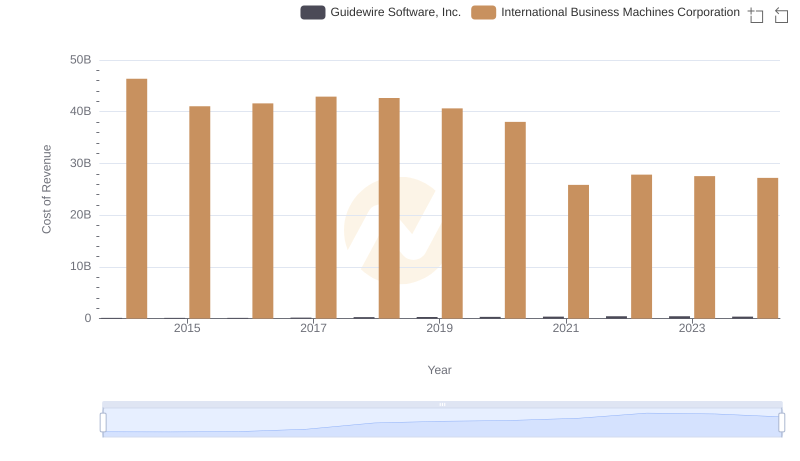Select the left handle of the range slider

point(103,423)
